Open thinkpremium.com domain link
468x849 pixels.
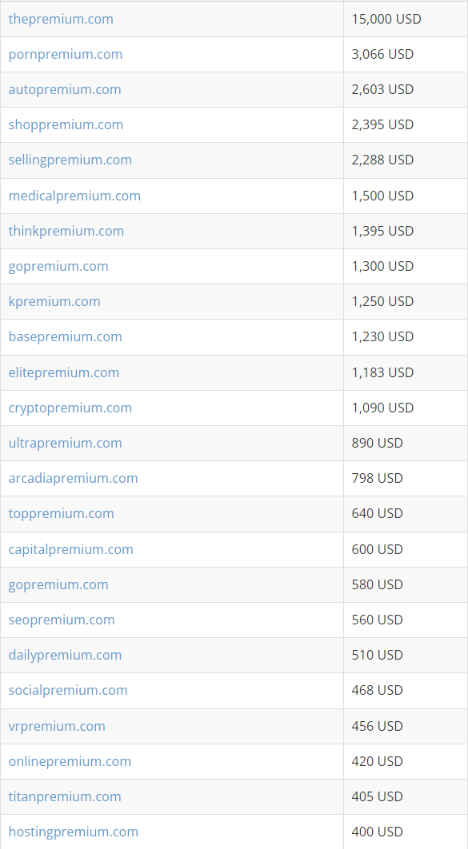pos(66,231)
